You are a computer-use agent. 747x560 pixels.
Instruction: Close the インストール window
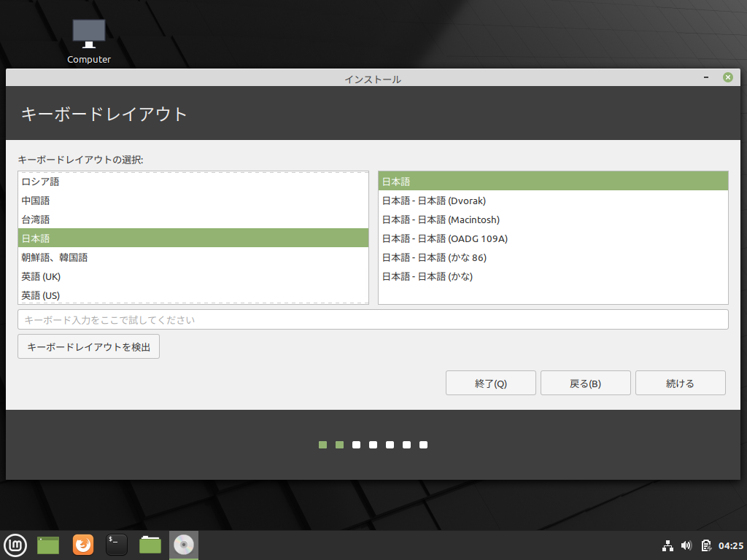pos(727,77)
